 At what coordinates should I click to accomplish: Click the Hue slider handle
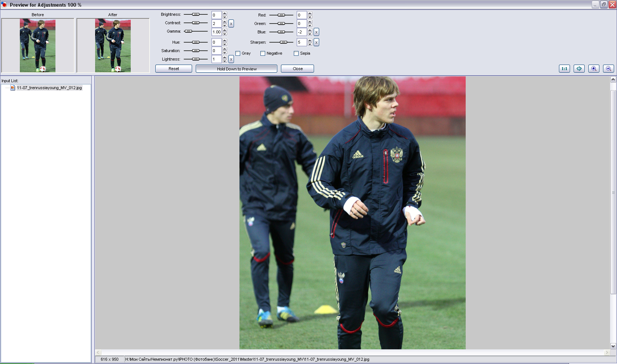[196, 42]
